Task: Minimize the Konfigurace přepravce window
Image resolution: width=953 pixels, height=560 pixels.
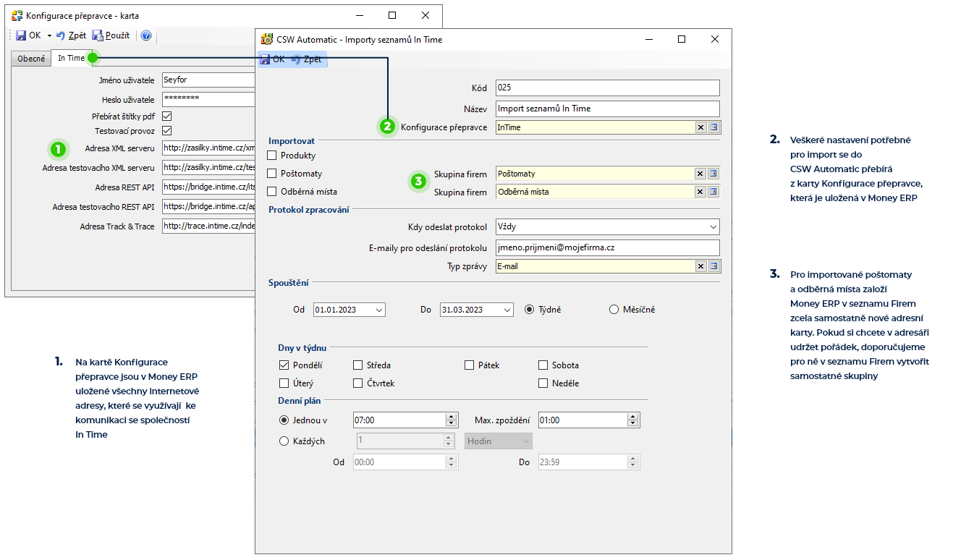Action: point(358,15)
